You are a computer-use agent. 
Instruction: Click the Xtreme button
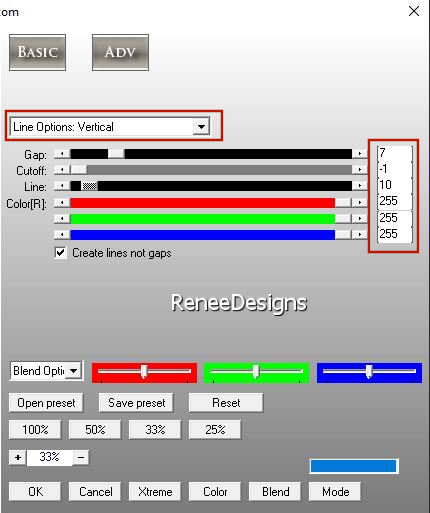click(x=155, y=492)
